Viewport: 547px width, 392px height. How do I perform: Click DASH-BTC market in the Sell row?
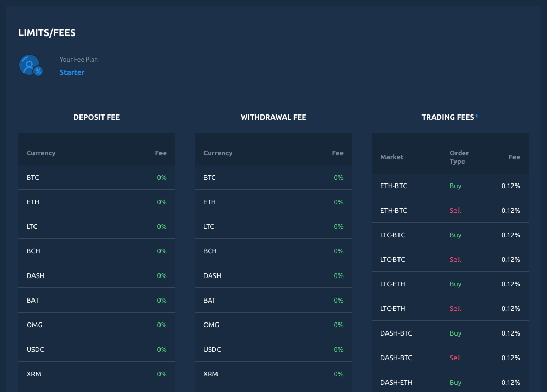click(x=396, y=358)
